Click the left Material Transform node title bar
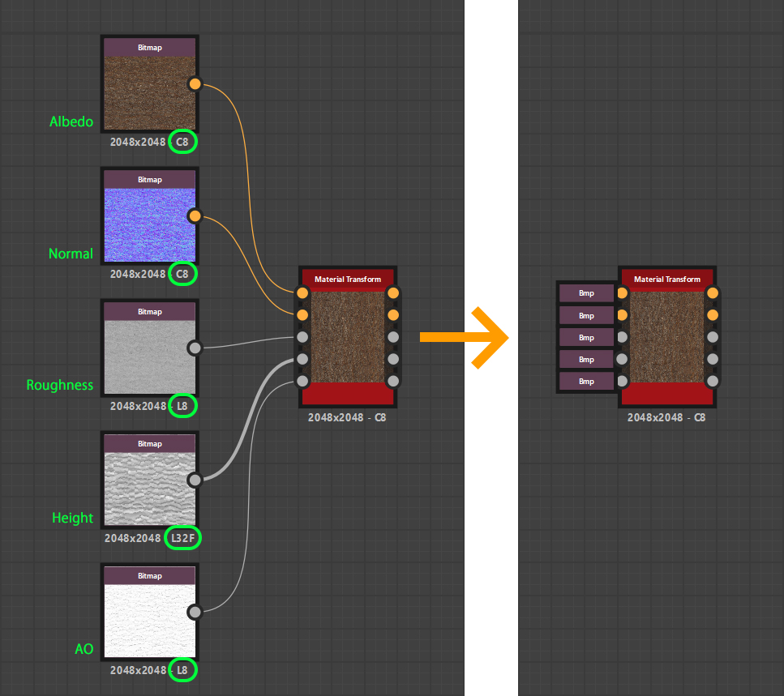784x696 pixels. [x=347, y=279]
